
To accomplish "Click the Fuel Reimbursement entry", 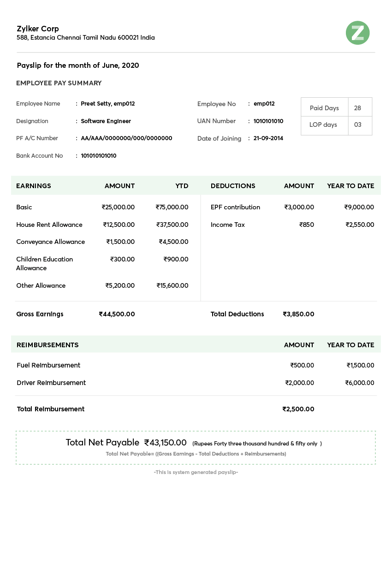I will click(x=48, y=365).
